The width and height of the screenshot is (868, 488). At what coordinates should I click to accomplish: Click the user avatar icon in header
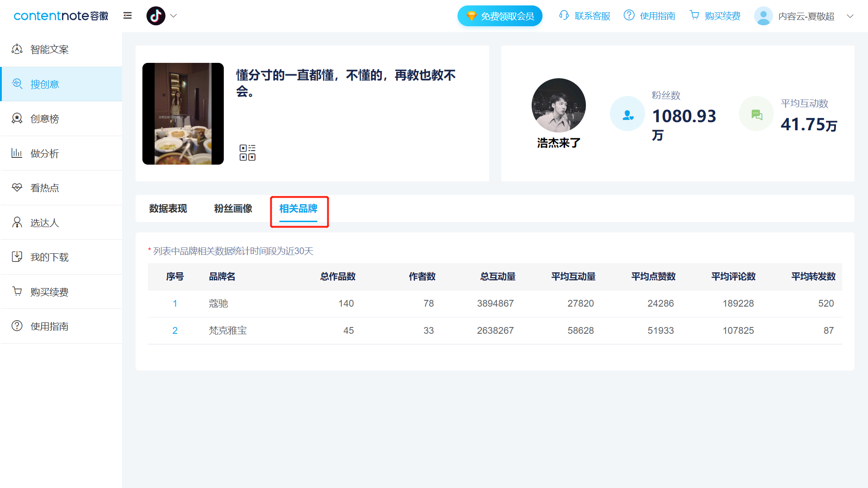764,16
